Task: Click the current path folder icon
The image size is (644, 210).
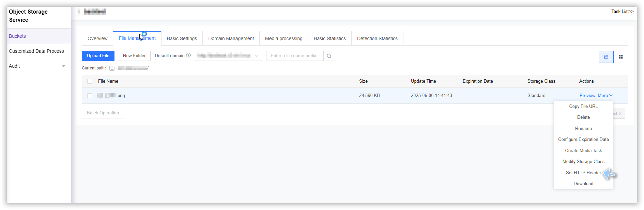Action: point(112,68)
